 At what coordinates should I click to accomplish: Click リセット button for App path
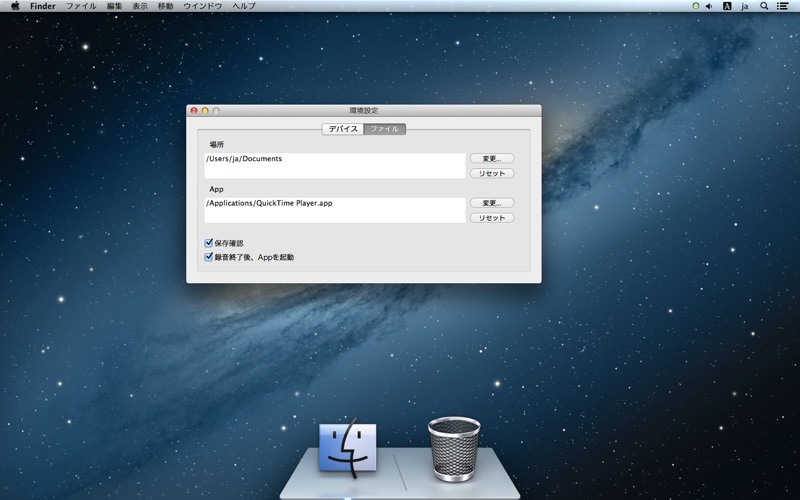point(492,218)
